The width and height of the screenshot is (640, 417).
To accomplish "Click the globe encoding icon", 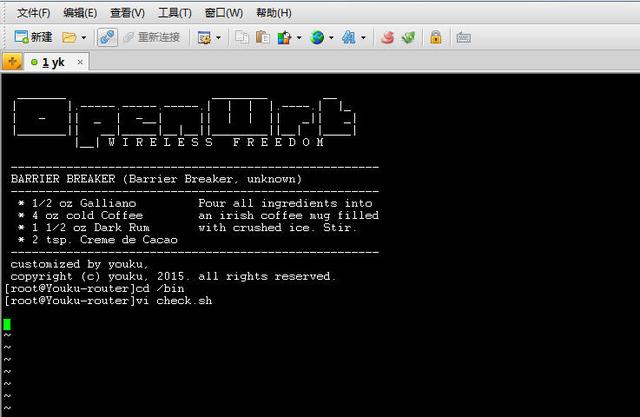I will 317,38.
